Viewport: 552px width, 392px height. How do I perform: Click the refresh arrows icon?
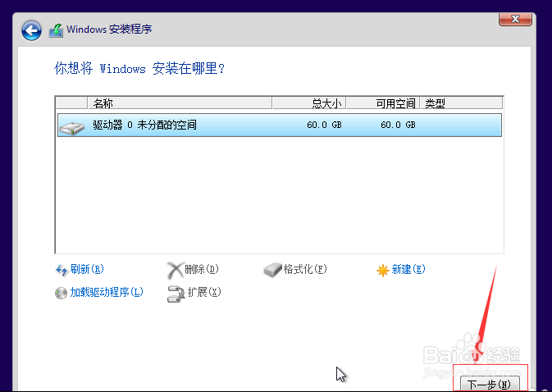[62, 271]
